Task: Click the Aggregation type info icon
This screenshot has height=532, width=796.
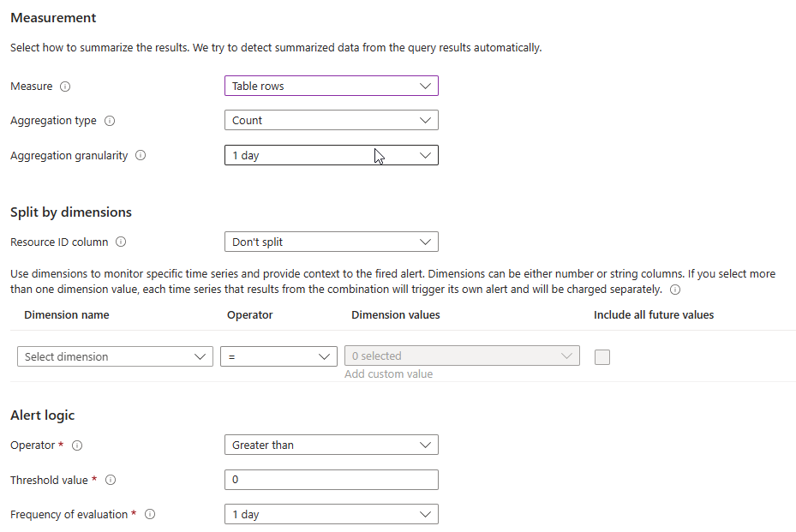Action: (x=110, y=121)
